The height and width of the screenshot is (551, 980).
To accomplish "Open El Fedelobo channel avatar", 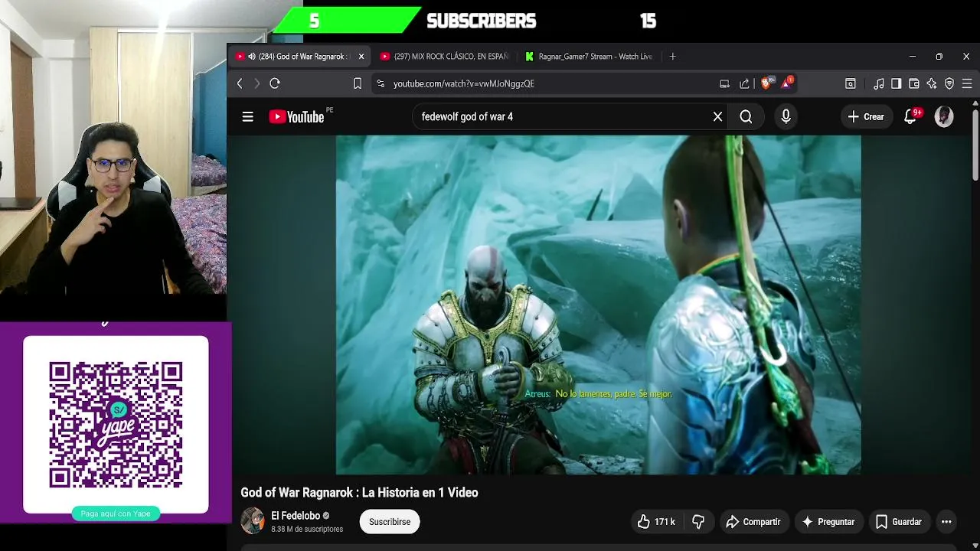I will [x=253, y=521].
